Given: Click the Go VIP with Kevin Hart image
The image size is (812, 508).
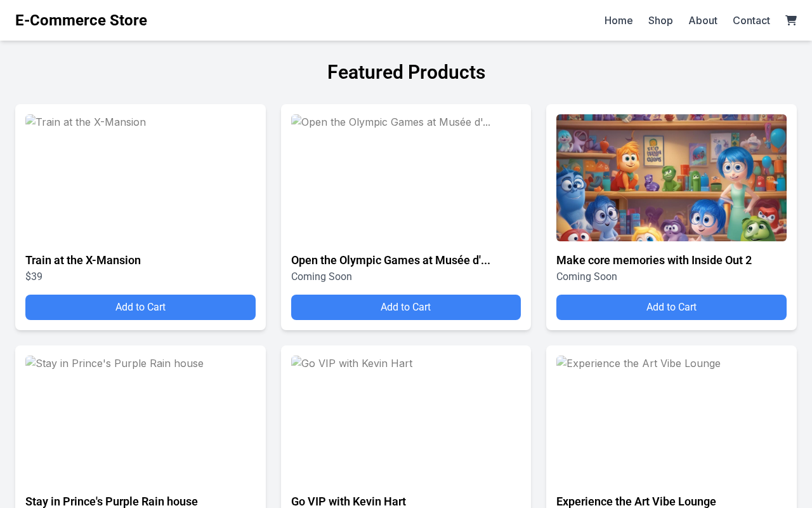Looking at the screenshot, I should coord(406,419).
